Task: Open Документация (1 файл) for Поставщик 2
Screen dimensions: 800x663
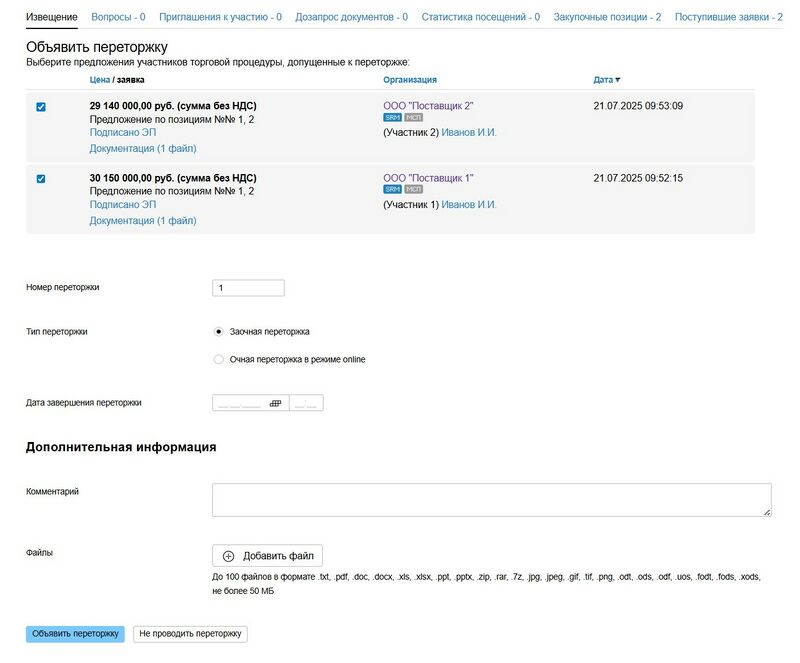Action: [x=143, y=148]
